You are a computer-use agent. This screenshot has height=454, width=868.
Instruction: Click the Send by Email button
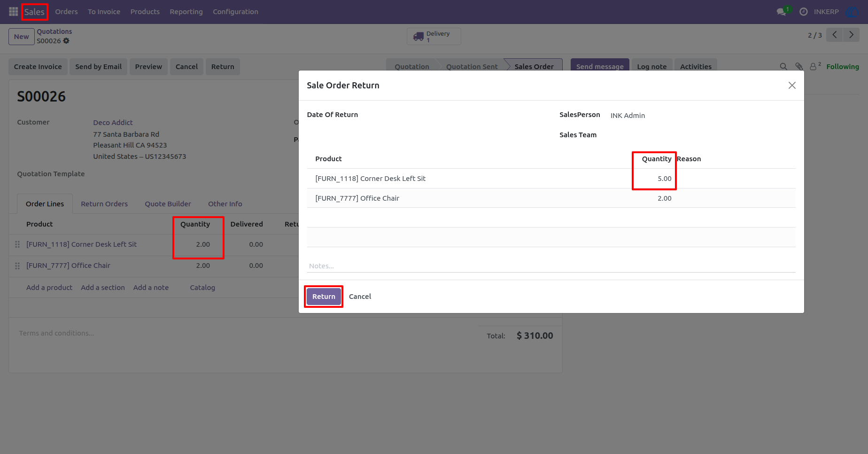(99, 67)
